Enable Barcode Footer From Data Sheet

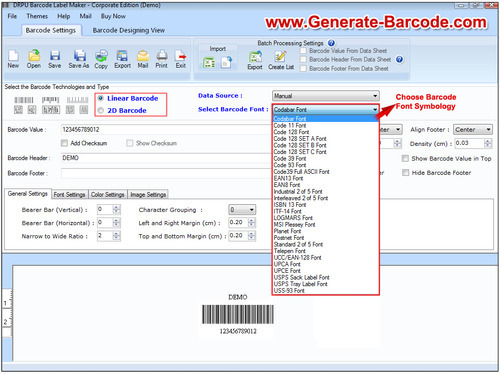click(x=303, y=68)
